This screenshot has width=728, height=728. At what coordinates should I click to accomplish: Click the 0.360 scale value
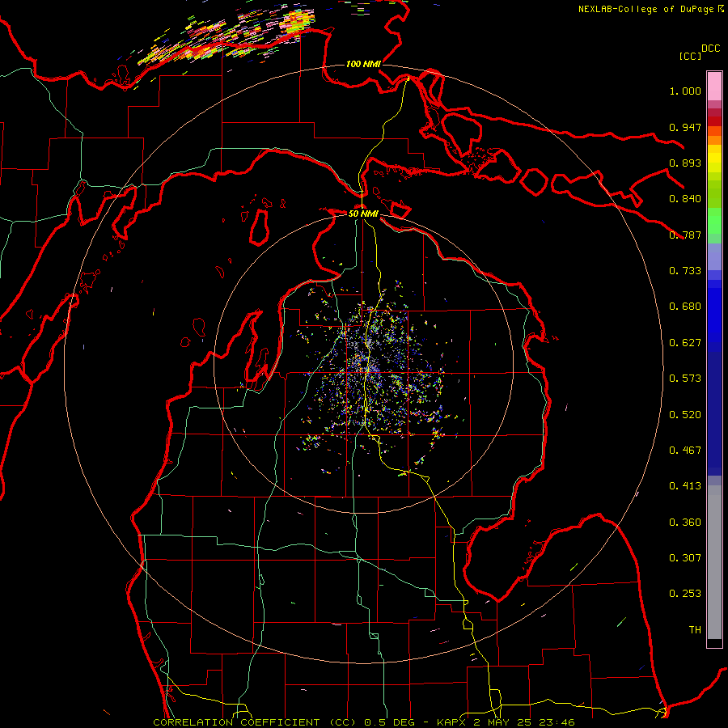pos(685,523)
